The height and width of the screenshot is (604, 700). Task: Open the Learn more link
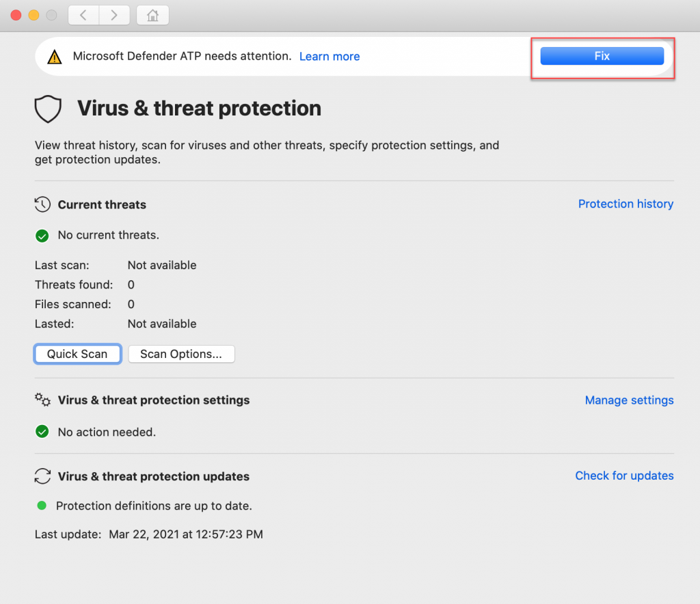[x=329, y=57]
